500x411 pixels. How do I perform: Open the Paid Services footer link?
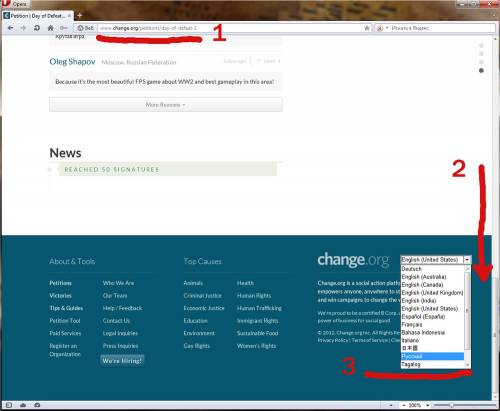pos(65,333)
